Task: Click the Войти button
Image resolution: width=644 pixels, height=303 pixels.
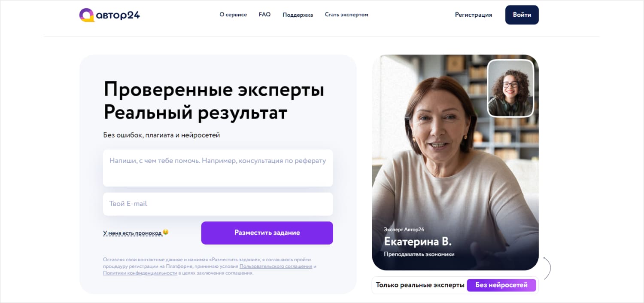Action: coord(522,15)
